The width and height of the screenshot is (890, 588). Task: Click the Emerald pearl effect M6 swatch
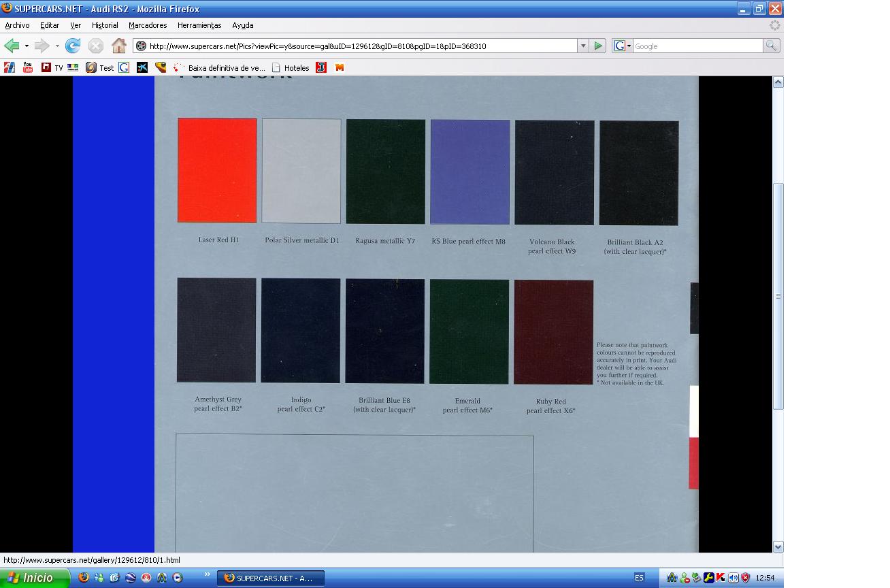469,331
